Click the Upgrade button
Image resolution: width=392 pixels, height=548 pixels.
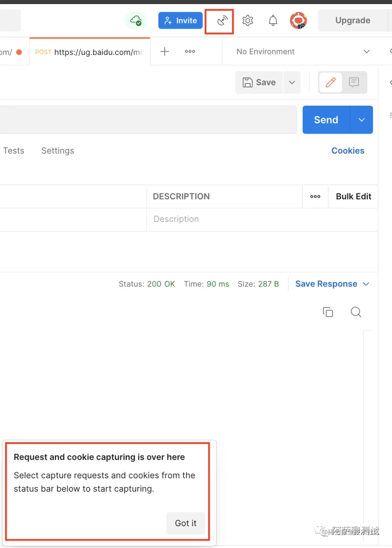(x=353, y=20)
